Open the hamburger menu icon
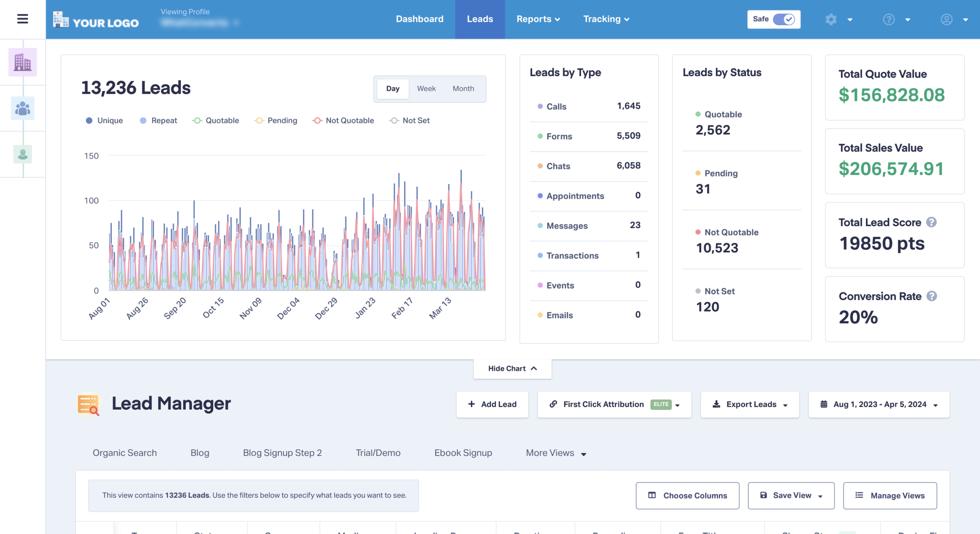Viewport: 980px width, 534px height. tap(23, 19)
